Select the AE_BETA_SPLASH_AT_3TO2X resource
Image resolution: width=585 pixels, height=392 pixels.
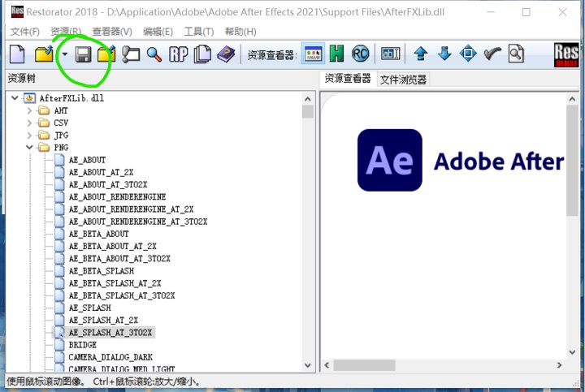(122, 295)
